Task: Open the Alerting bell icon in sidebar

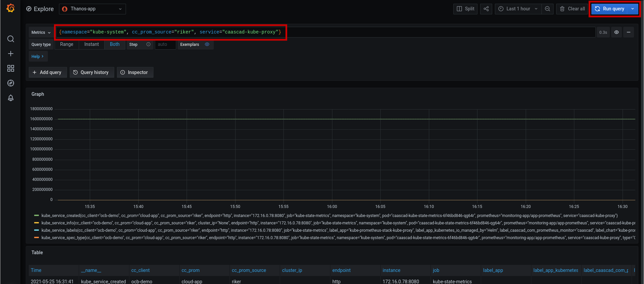Action: point(11,98)
